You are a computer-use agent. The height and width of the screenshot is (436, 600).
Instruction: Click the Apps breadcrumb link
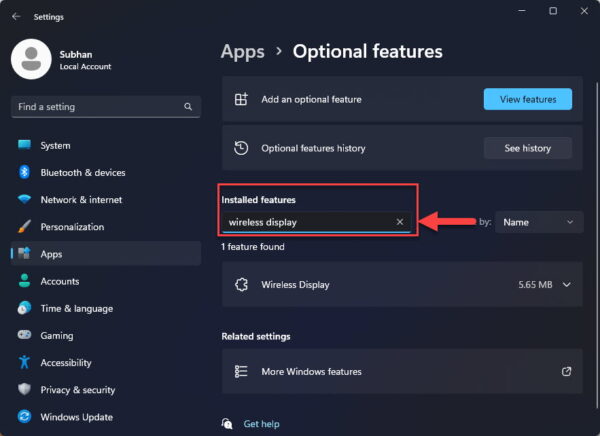tap(243, 51)
